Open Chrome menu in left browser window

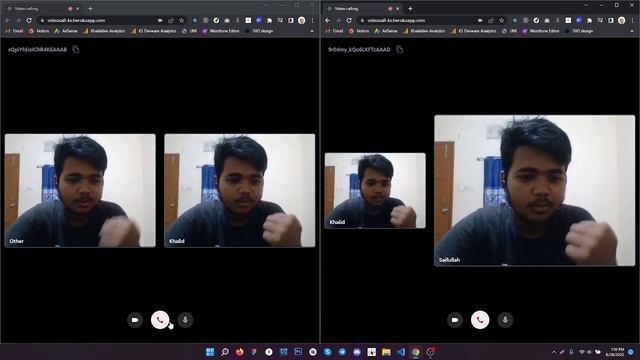tap(313, 20)
